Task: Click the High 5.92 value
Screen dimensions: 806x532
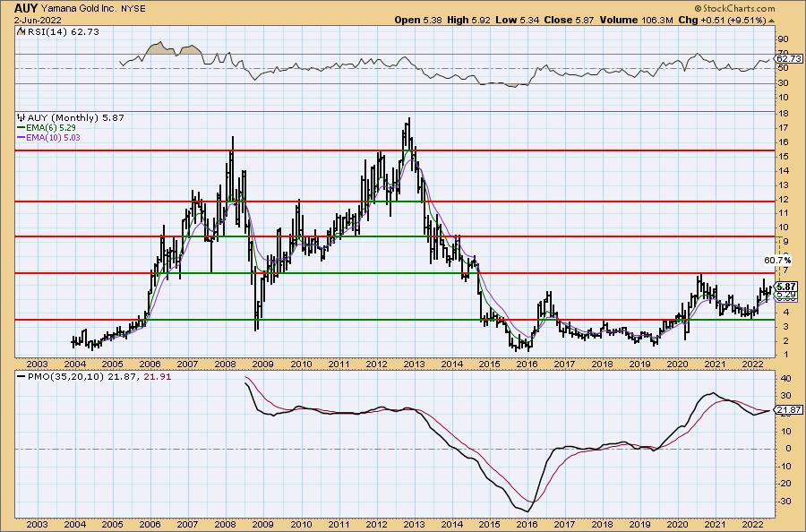Action: (x=468, y=20)
